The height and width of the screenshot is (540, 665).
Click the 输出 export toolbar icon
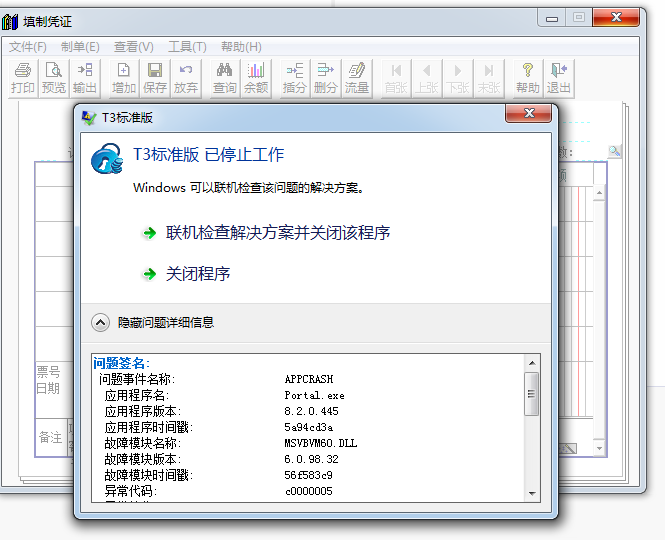coord(84,78)
